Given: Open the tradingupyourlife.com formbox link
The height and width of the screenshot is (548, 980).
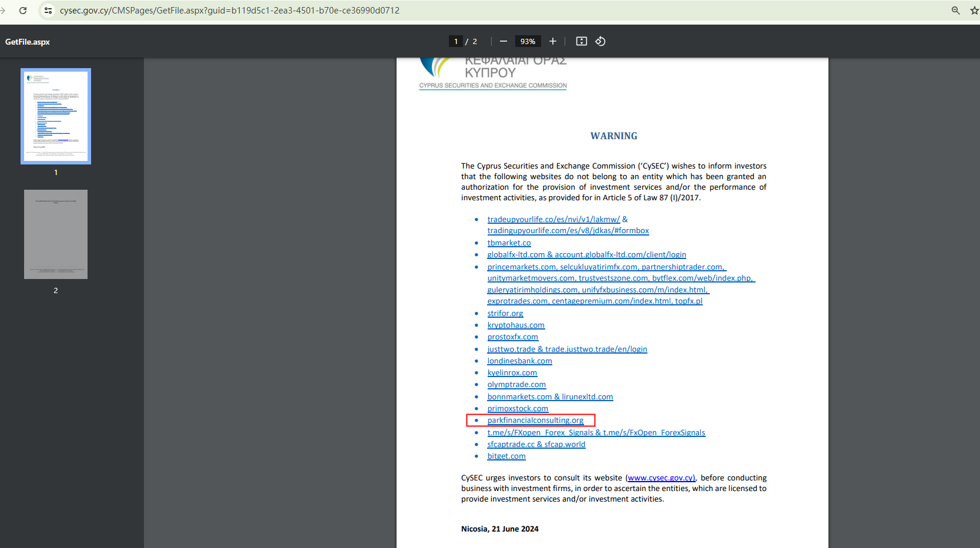Looking at the screenshot, I should 568,231.
